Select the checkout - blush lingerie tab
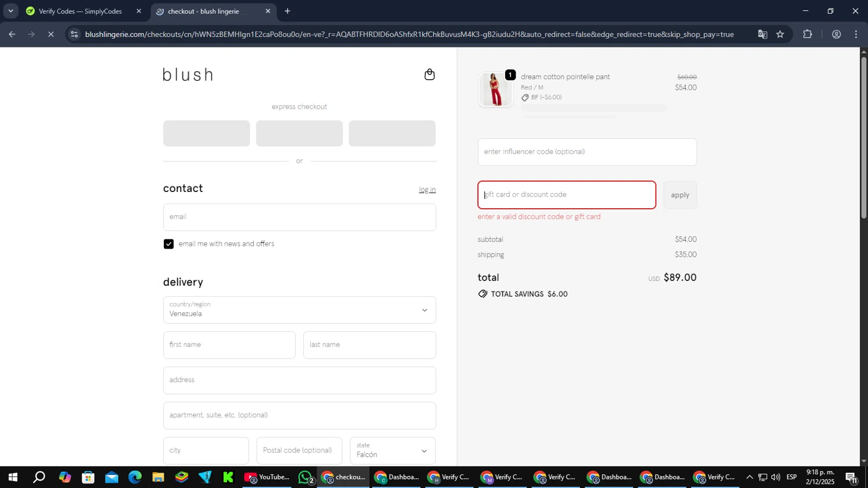This screenshot has width=868, height=488. click(x=203, y=11)
